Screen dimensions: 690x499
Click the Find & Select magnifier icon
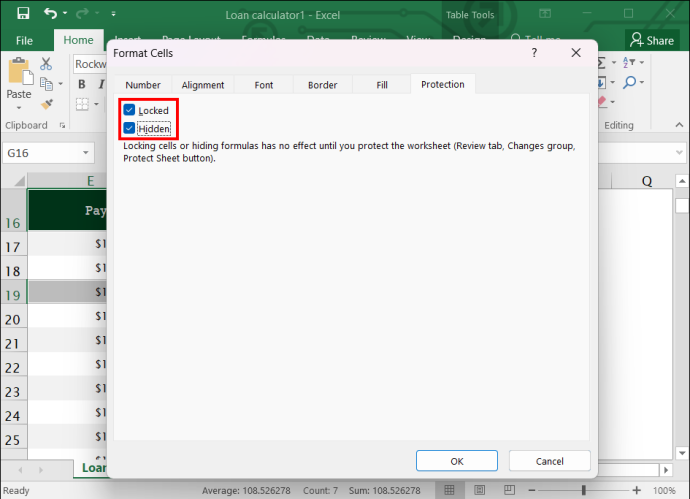(x=630, y=82)
